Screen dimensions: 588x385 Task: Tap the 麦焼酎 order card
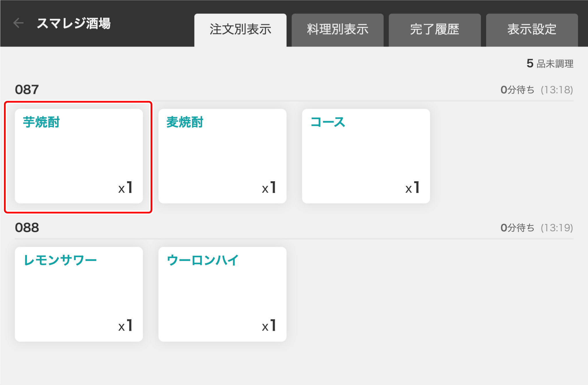click(222, 156)
